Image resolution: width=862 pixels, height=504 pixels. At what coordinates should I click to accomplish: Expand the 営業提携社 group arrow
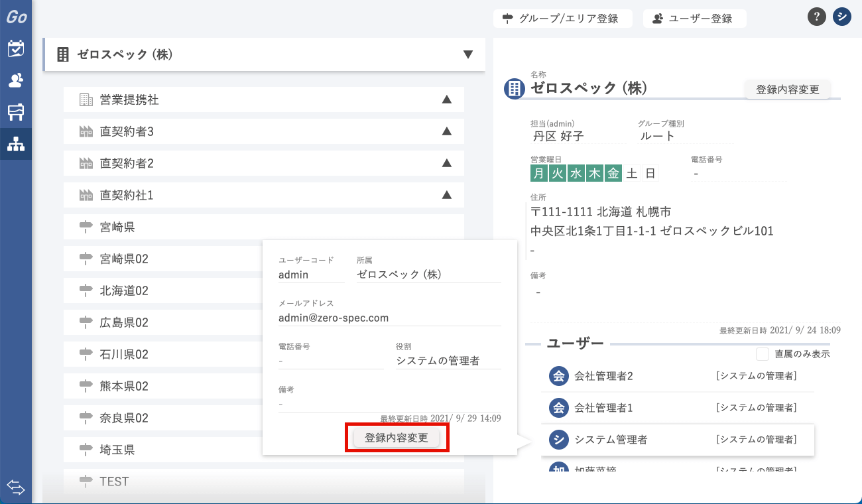point(447,99)
